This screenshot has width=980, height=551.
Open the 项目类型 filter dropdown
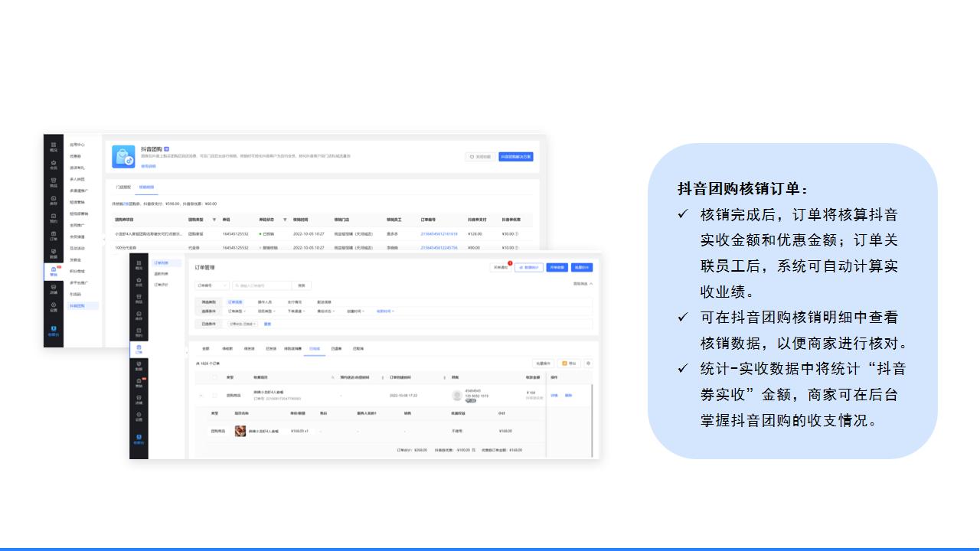[x=266, y=311]
